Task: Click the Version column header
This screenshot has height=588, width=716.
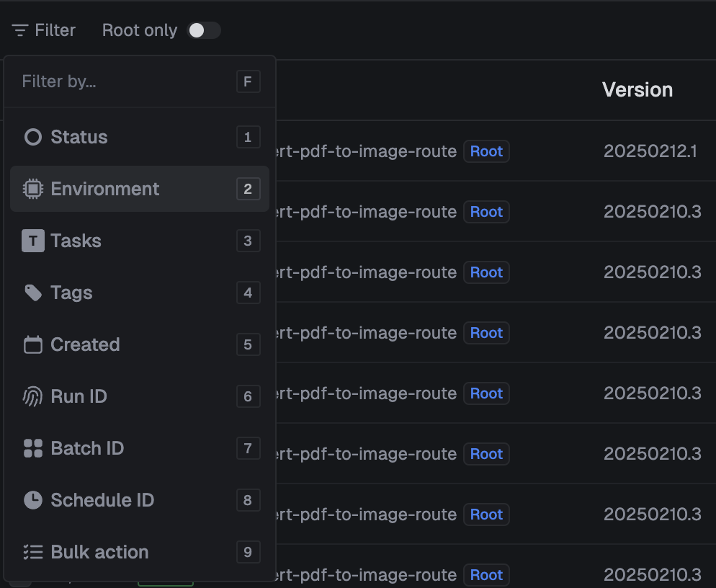Action: coord(637,90)
